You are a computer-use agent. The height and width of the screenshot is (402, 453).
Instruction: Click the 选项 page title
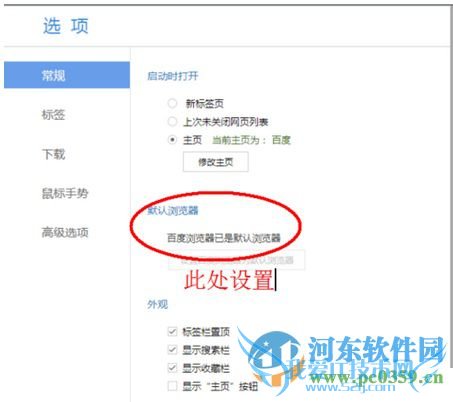[x=66, y=26]
